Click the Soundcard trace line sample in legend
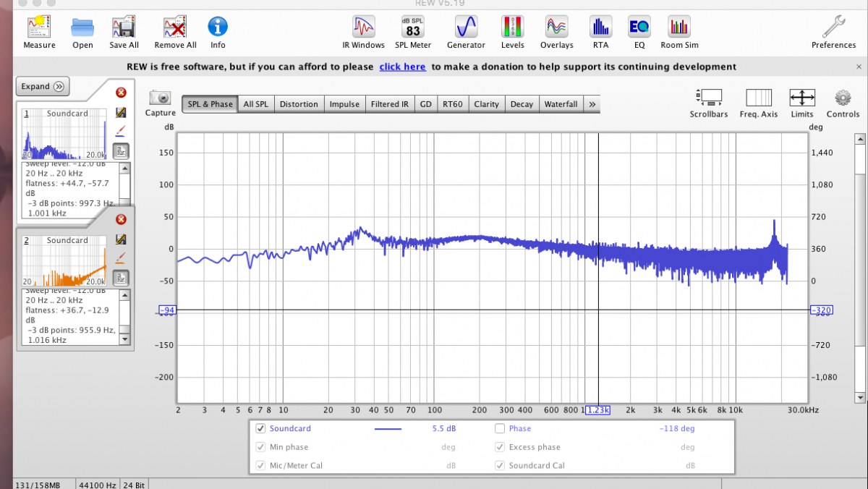Screen dimensions: 868x489 (x=388, y=429)
